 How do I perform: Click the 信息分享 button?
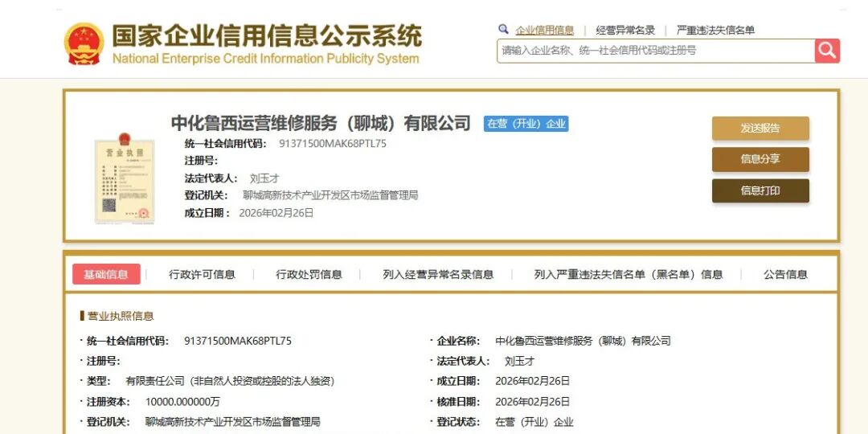pyautogui.click(x=760, y=159)
